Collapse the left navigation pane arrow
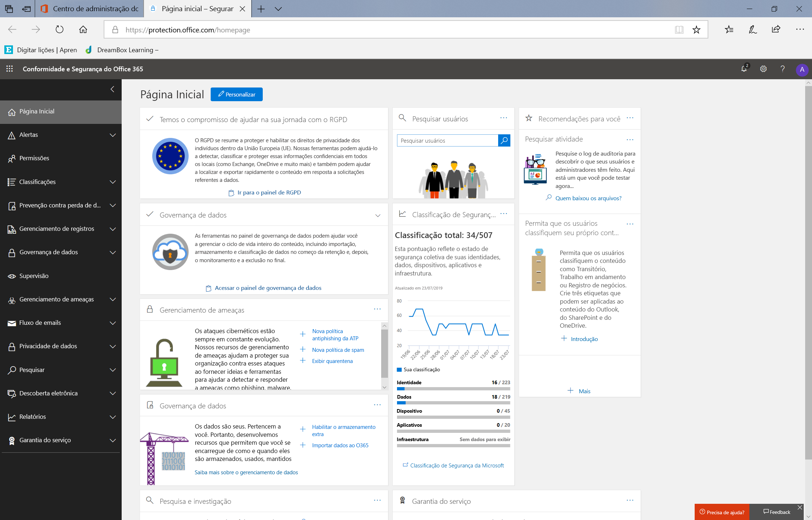The width and height of the screenshot is (812, 520). 112,89
